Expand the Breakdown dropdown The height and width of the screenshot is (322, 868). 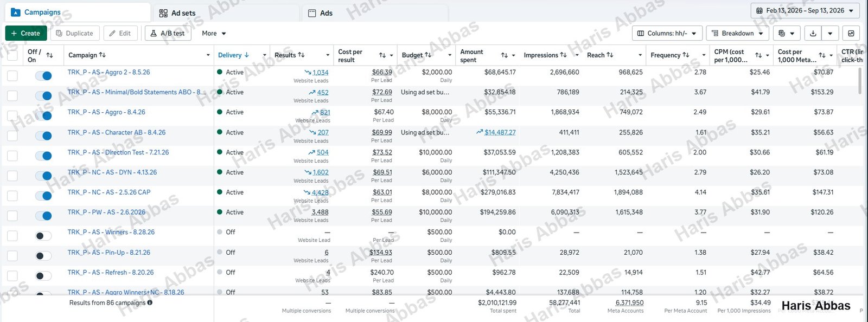[737, 33]
